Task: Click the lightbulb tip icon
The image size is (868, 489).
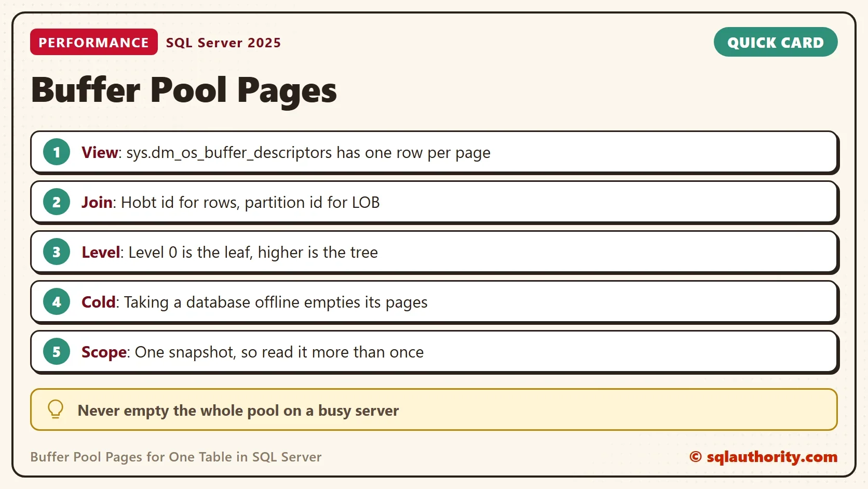Action: pyautogui.click(x=56, y=409)
